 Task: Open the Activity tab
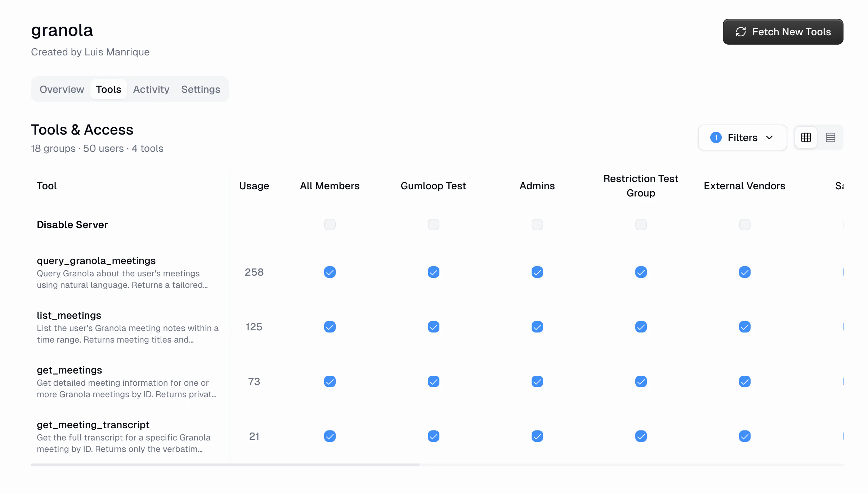click(151, 89)
